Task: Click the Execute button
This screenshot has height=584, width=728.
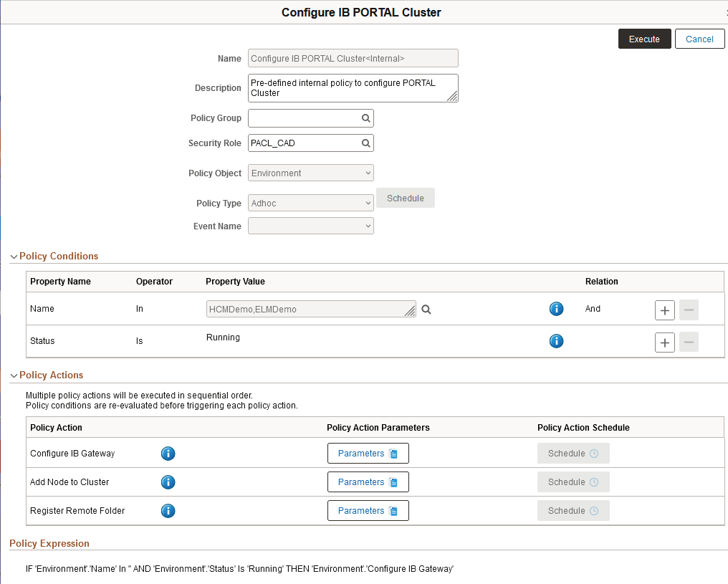Action: (x=644, y=39)
